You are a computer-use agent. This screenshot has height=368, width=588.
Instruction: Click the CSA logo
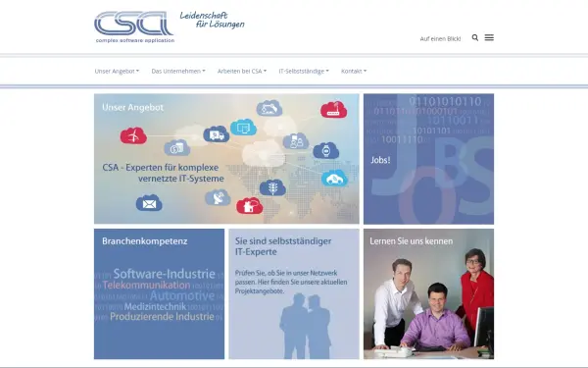pos(134,26)
